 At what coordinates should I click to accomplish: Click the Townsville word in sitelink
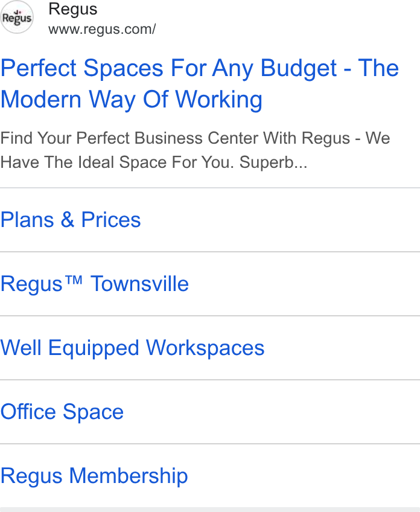[139, 283]
